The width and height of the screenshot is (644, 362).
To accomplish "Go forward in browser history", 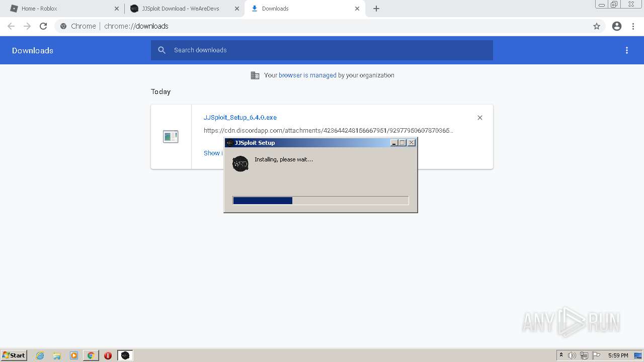I will (x=27, y=26).
